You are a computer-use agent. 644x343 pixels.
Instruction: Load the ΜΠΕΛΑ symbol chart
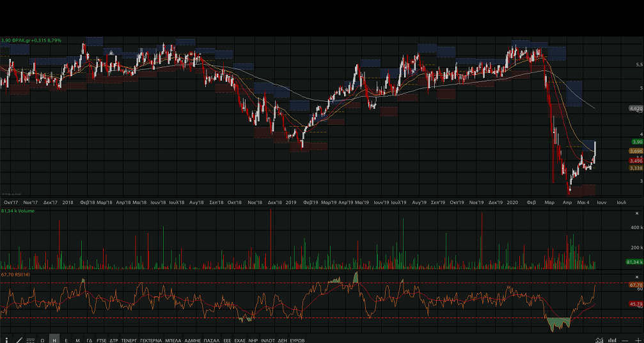click(173, 340)
